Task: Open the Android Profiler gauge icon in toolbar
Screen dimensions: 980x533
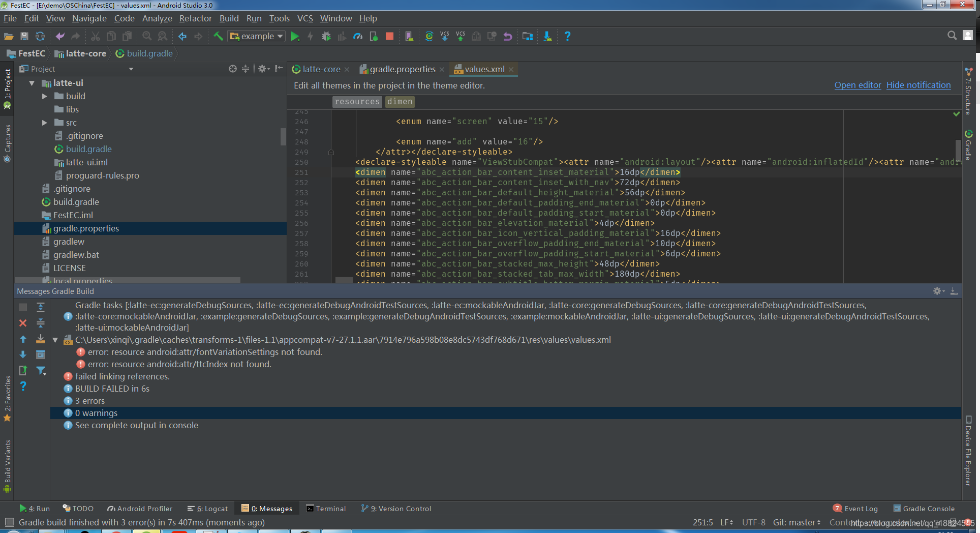Action: [x=358, y=36]
